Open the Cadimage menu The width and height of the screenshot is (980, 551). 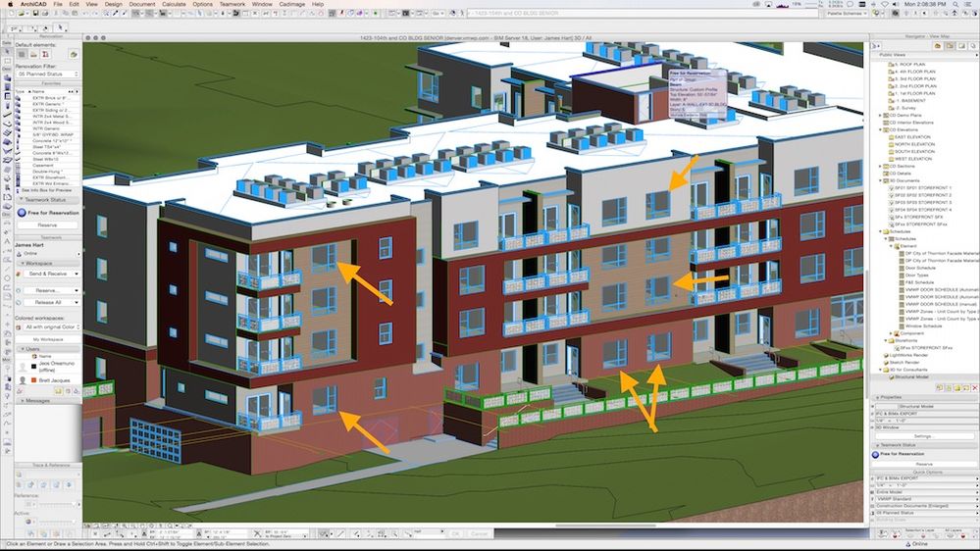click(x=292, y=4)
